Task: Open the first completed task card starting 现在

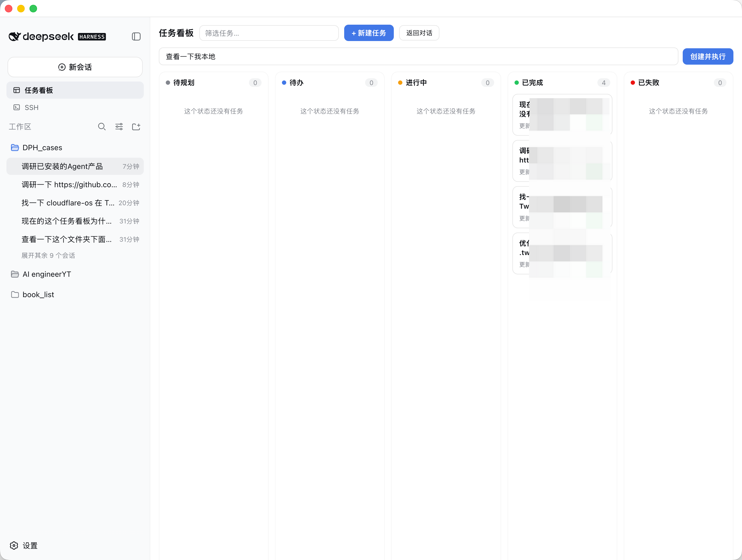Action: (x=562, y=115)
